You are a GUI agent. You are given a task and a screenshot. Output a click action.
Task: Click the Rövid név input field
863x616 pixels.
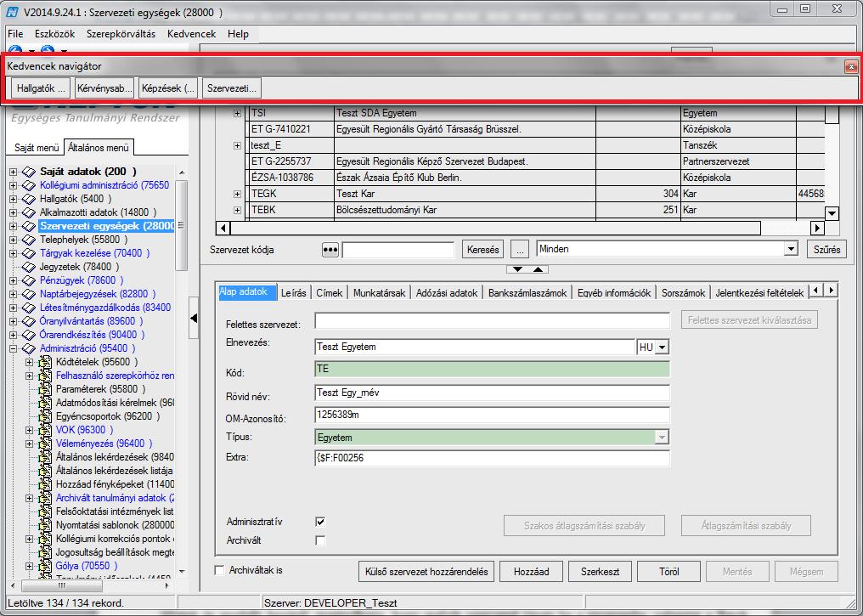point(492,393)
